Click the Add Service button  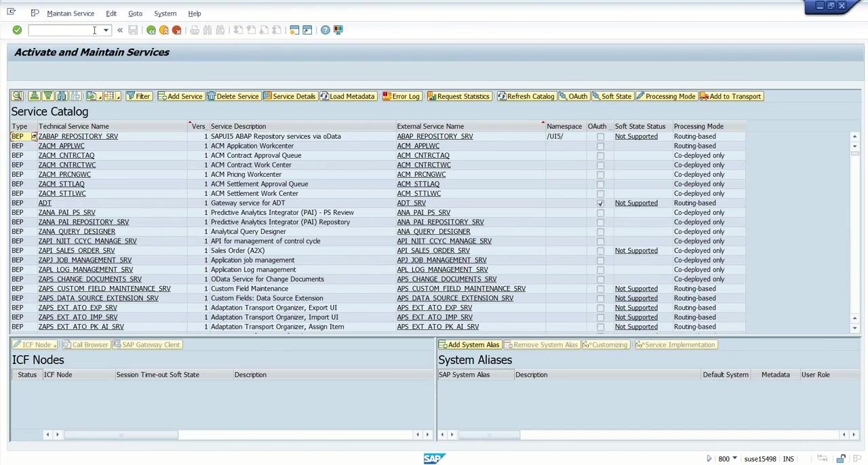pyautogui.click(x=180, y=96)
